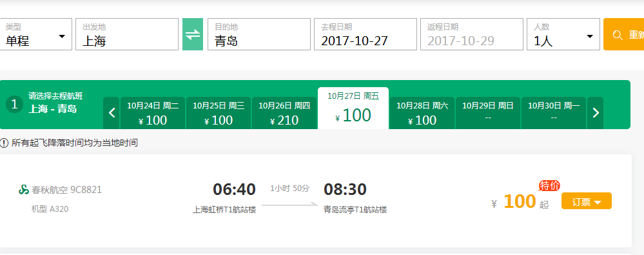
Task: Select the 10月27日 周五 date tab
Action: [x=353, y=108]
